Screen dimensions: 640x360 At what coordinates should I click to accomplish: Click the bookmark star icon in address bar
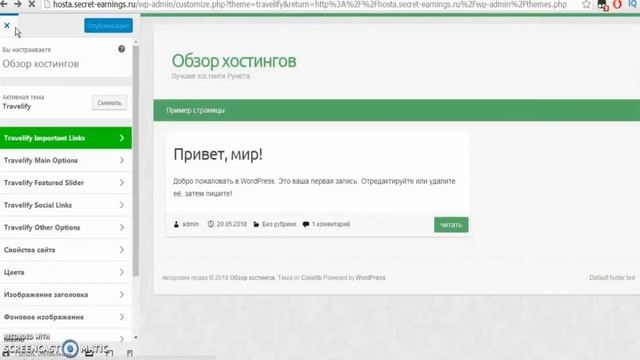(x=587, y=4)
